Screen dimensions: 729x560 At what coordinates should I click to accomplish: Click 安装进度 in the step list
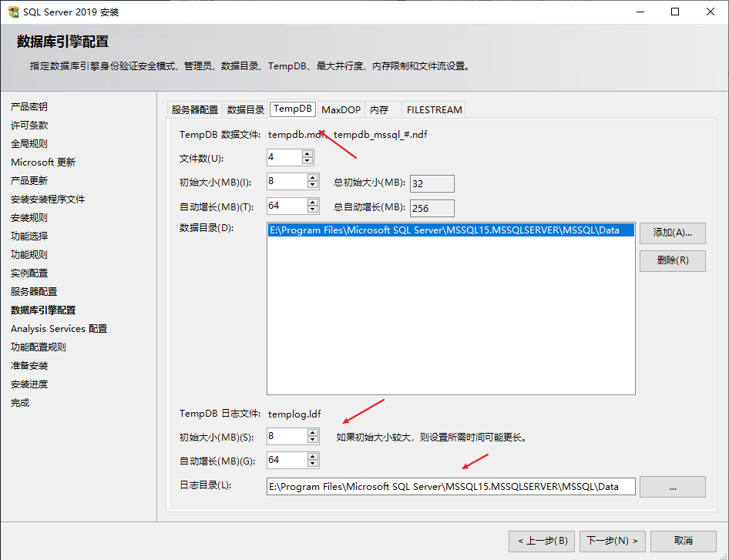pos(29,384)
